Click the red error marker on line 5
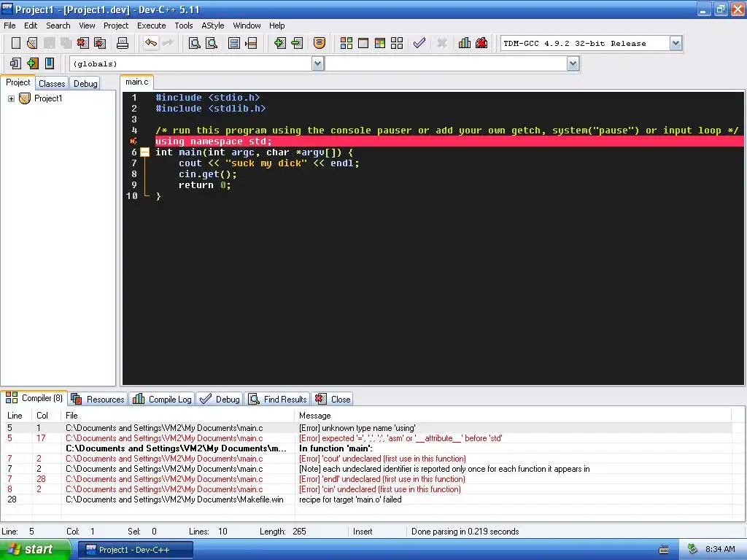747x560 pixels. (x=133, y=141)
